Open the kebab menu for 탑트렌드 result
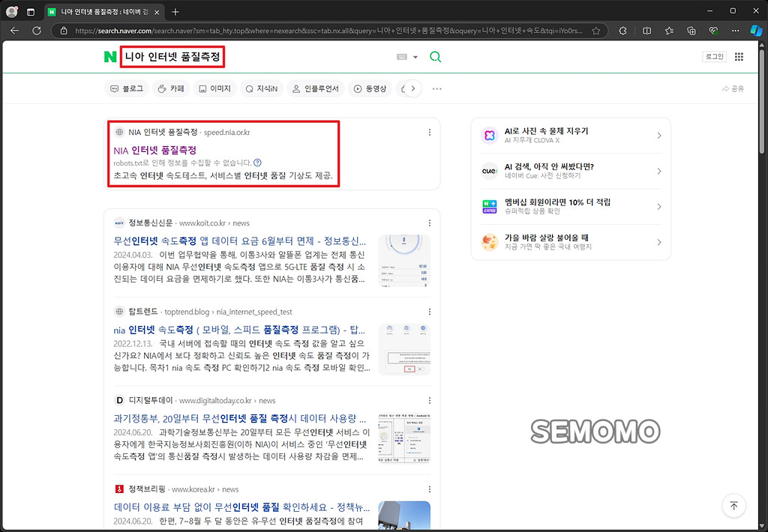This screenshot has width=768, height=532. pos(430,312)
